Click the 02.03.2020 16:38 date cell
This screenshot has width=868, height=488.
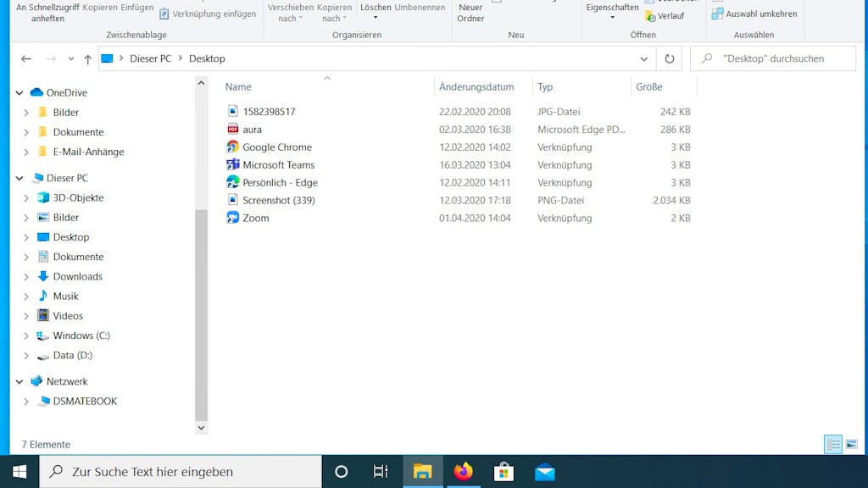pyautogui.click(x=475, y=130)
